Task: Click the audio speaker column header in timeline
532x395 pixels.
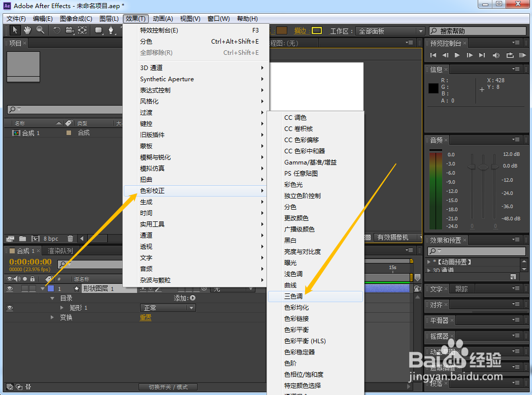Action: coord(17,279)
